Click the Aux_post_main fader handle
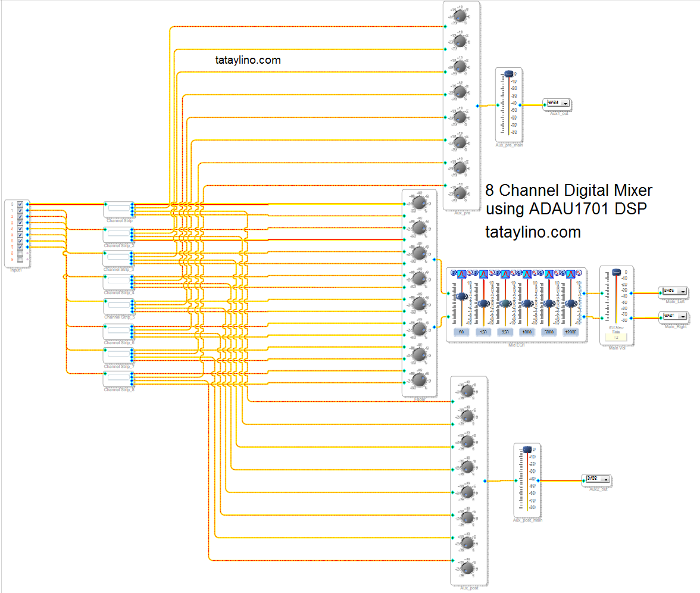This screenshot has width=700, height=593. 527,450
